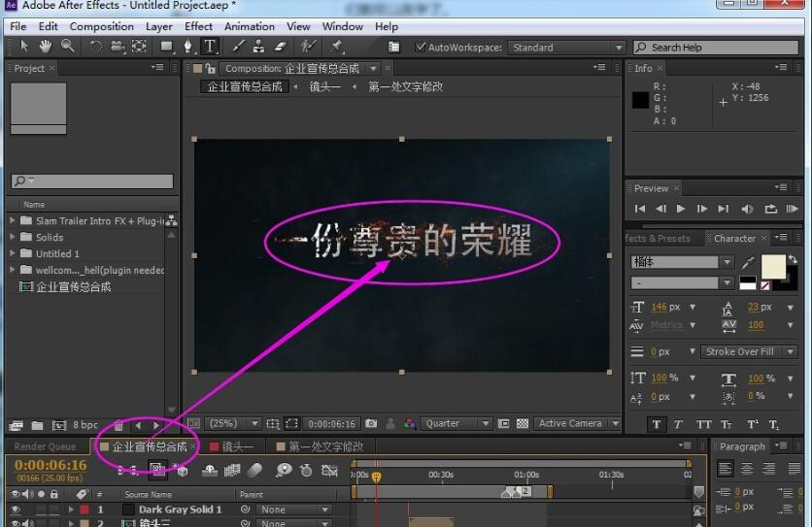Select the Hand tool
Image resolution: width=812 pixels, height=527 pixels.
tap(46, 47)
